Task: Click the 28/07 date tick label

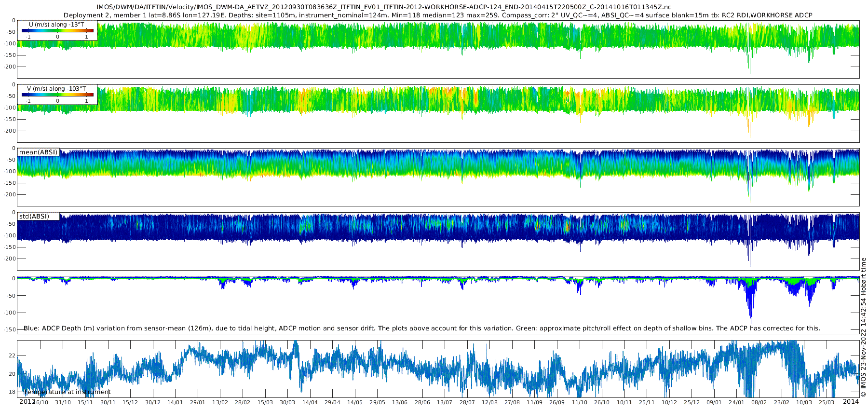Action: click(x=467, y=403)
